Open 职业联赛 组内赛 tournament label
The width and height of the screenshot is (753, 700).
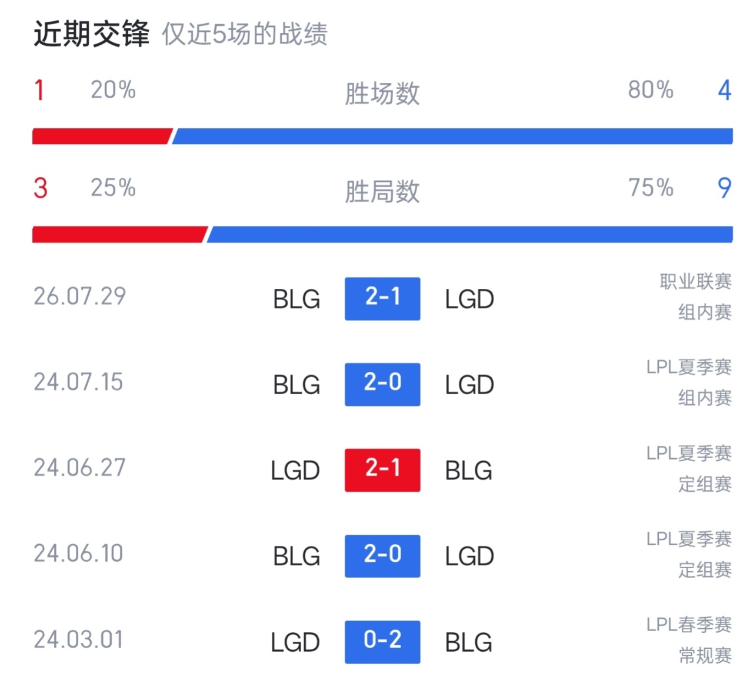pyautogui.click(x=696, y=297)
